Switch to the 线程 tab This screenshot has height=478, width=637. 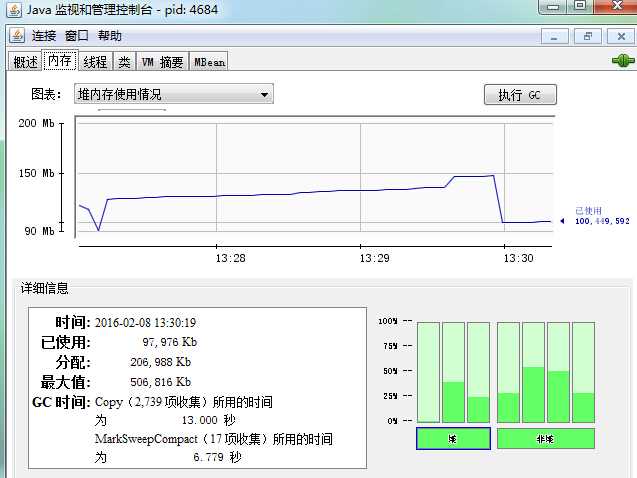coord(95,62)
